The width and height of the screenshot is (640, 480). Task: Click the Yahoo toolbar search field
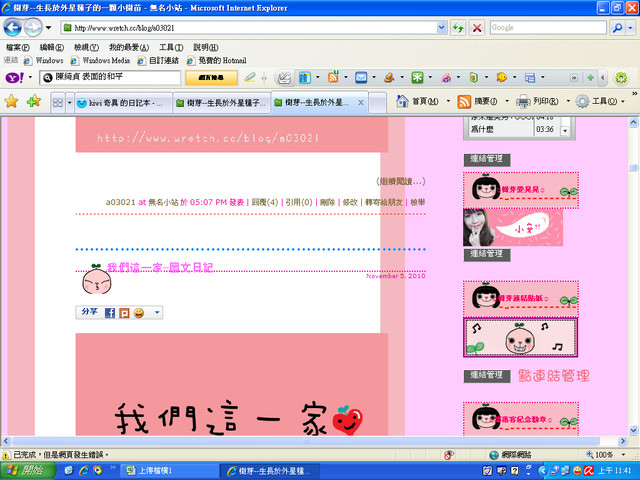tap(110, 77)
